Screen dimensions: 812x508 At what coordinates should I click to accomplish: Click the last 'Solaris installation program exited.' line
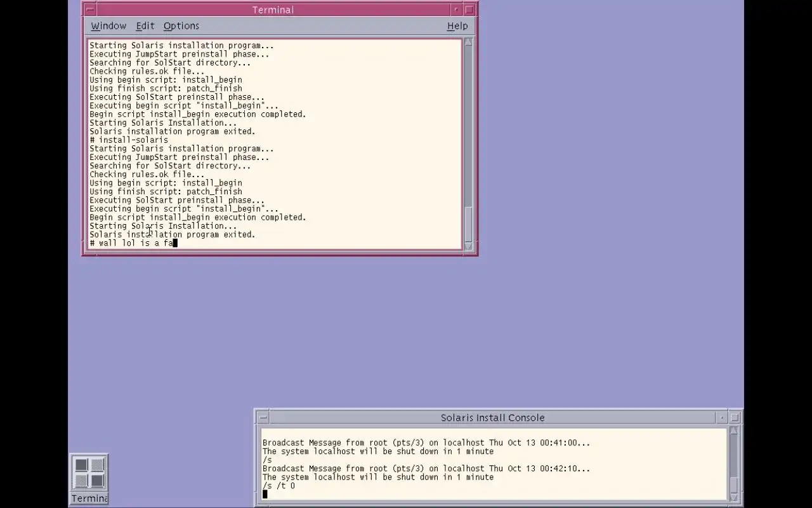tap(173, 234)
